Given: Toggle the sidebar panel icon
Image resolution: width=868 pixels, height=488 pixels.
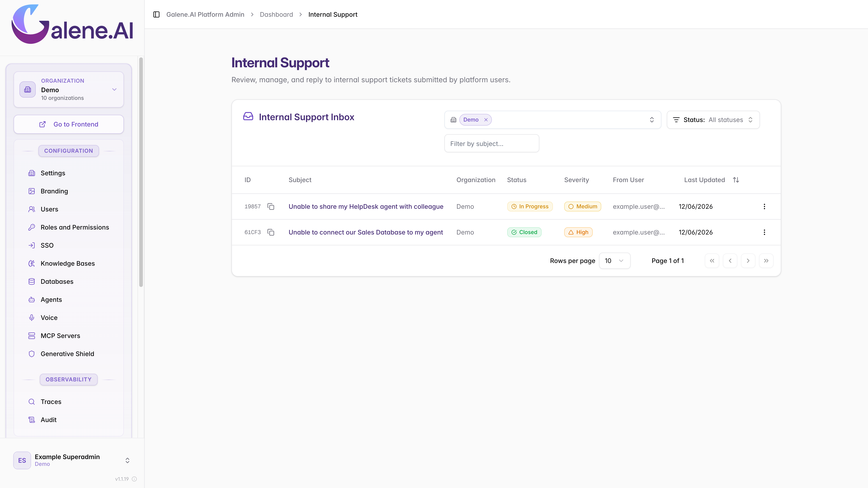Looking at the screenshot, I should coord(156,14).
